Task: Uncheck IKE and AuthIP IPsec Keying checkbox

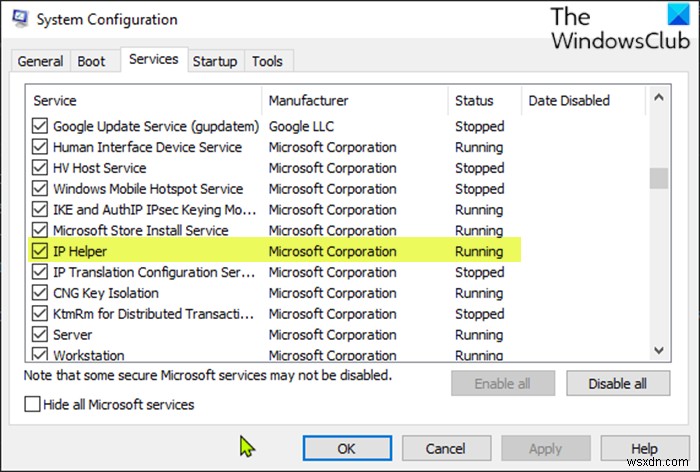Action: [40, 209]
